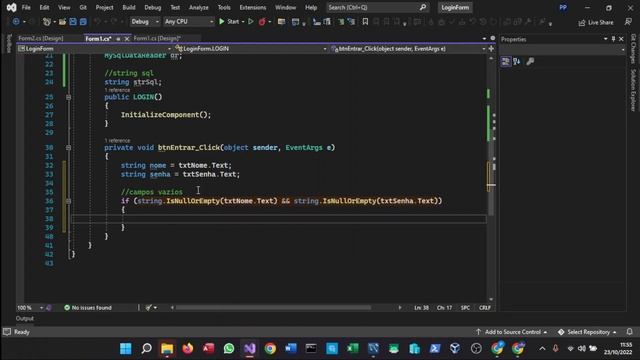The image size is (640, 360).
Task: Open the Analyze menu
Action: tap(198, 7)
